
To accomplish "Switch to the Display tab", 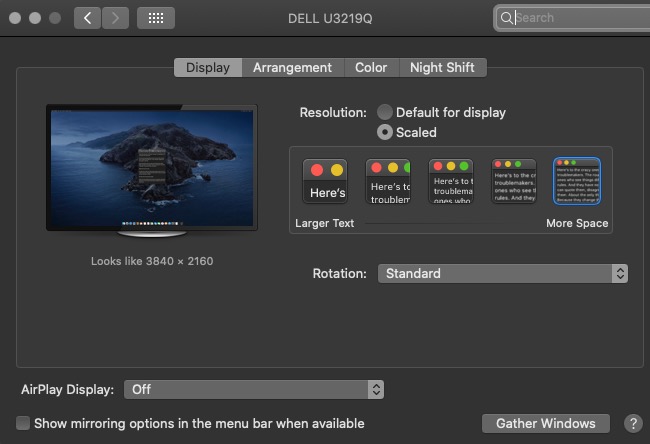I will pos(208,68).
